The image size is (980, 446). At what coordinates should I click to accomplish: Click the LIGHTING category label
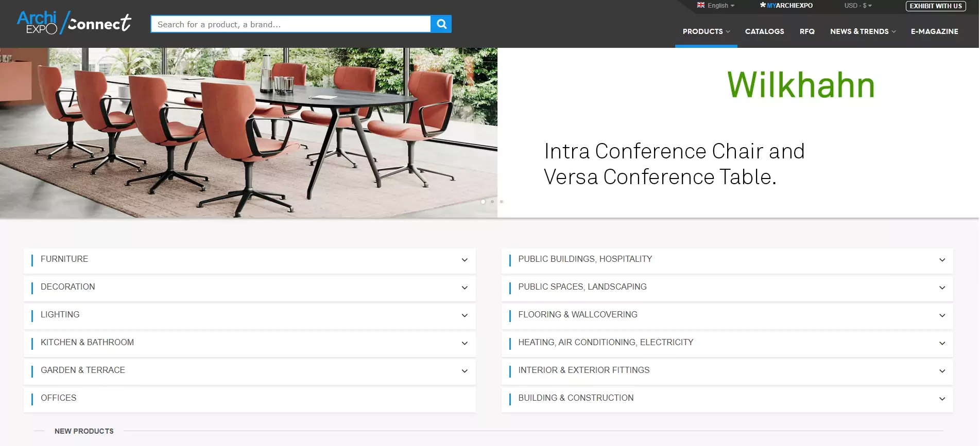(x=60, y=314)
